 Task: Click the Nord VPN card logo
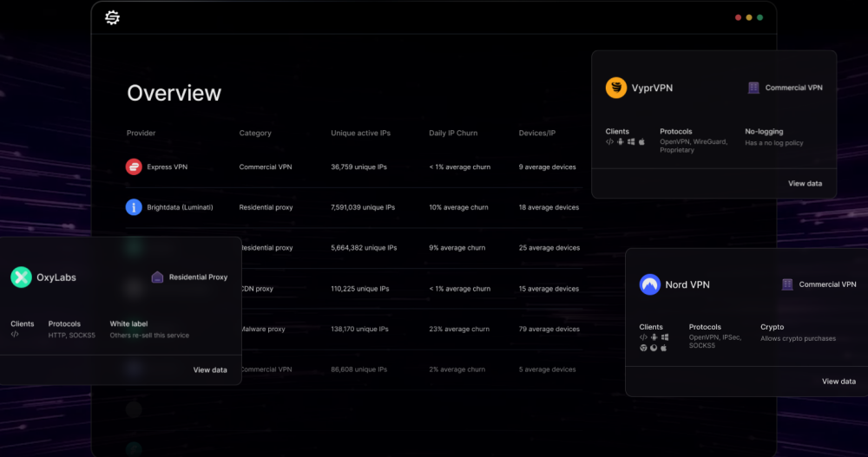tap(650, 284)
